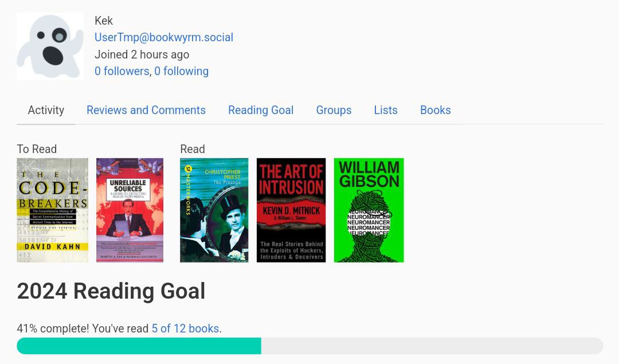Click the To Read shelf heading
The height and width of the screenshot is (364, 619).
[x=37, y=149]
